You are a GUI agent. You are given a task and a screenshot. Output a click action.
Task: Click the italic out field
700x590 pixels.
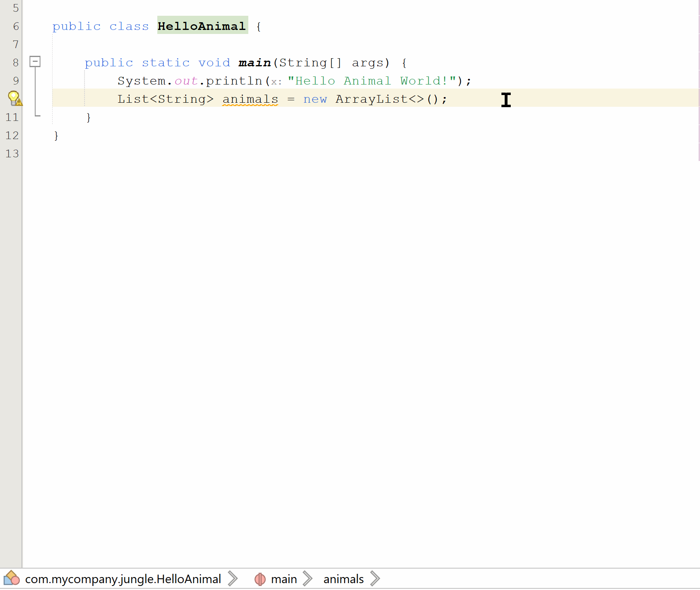coord(186,81)
